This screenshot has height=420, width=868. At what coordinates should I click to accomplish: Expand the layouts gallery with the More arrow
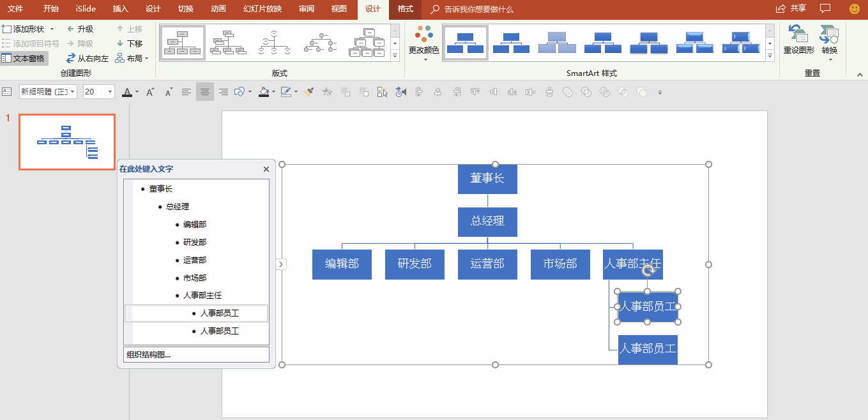pos(395,56)
